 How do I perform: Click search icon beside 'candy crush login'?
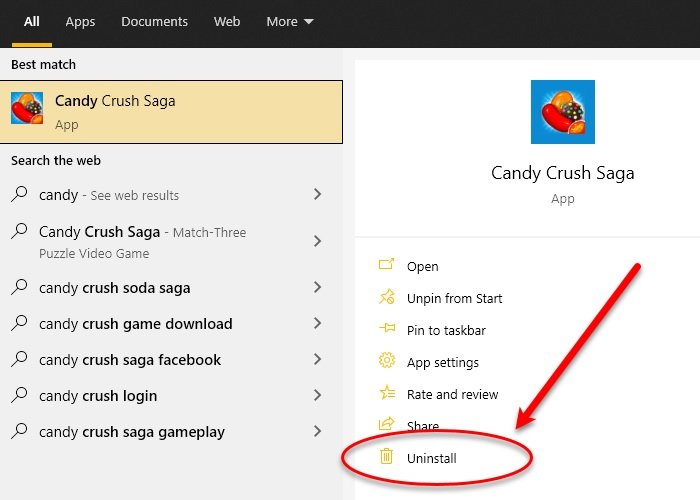pyautogui.click(x=19, y=395)
